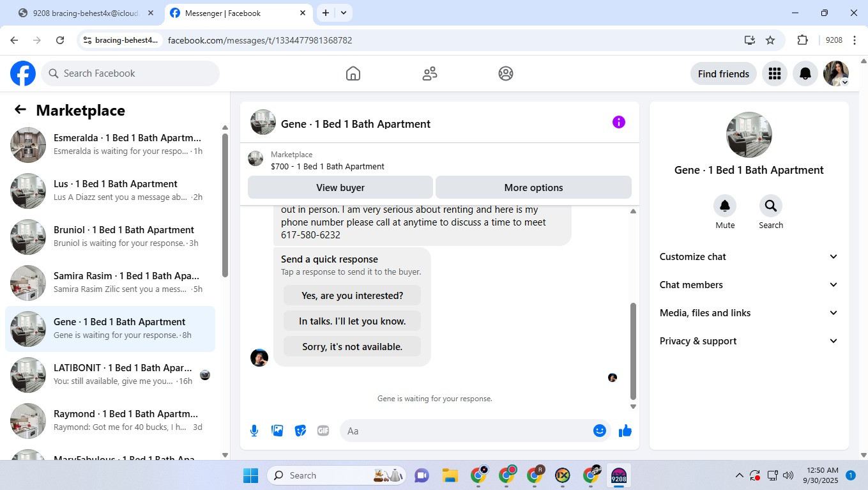Open a new browser tab
The height and width of the screenshot is (490, 868).
[326, 13]
